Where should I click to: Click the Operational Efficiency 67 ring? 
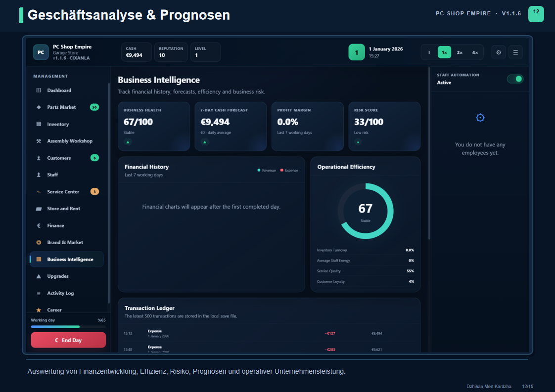[365, 211]
